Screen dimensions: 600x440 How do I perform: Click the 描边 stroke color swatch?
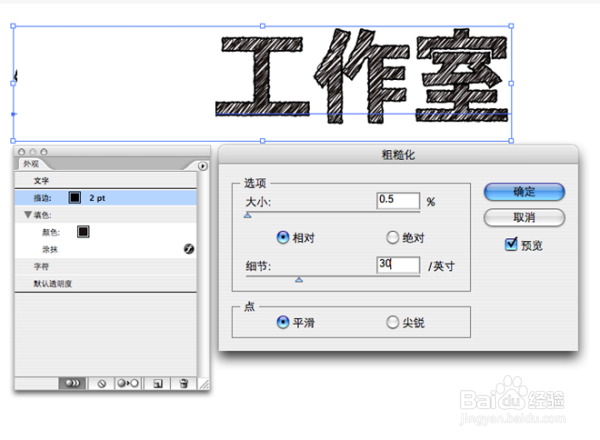pos(75,197)
